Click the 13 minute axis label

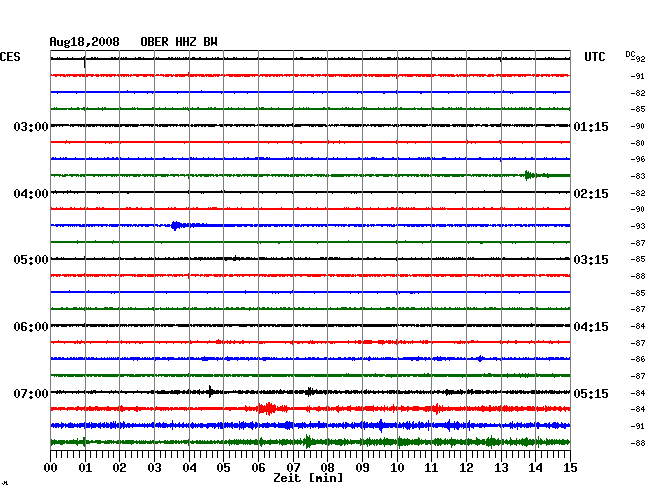(501, 468)
